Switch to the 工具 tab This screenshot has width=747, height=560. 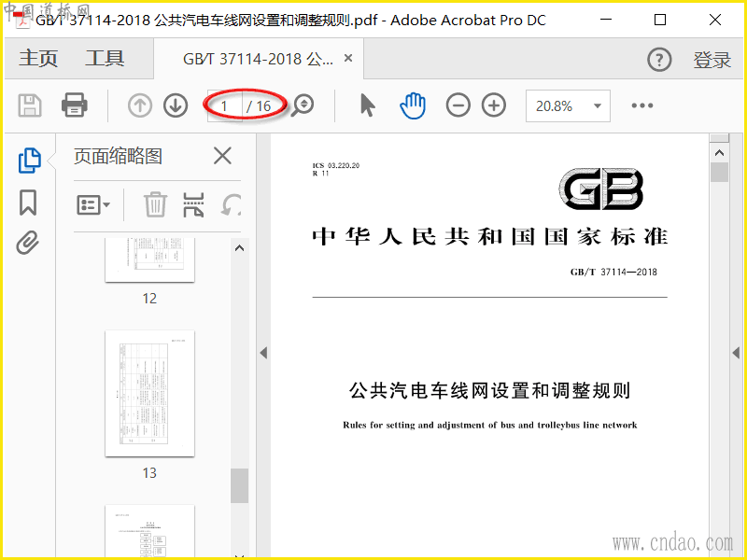click(x=105, y=59)
